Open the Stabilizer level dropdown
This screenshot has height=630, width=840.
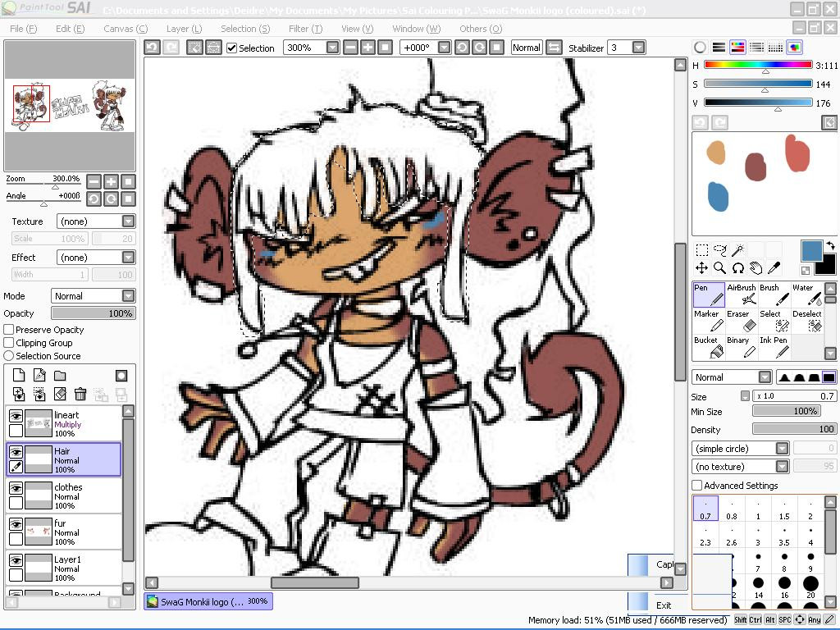click(x=638, y=48)
